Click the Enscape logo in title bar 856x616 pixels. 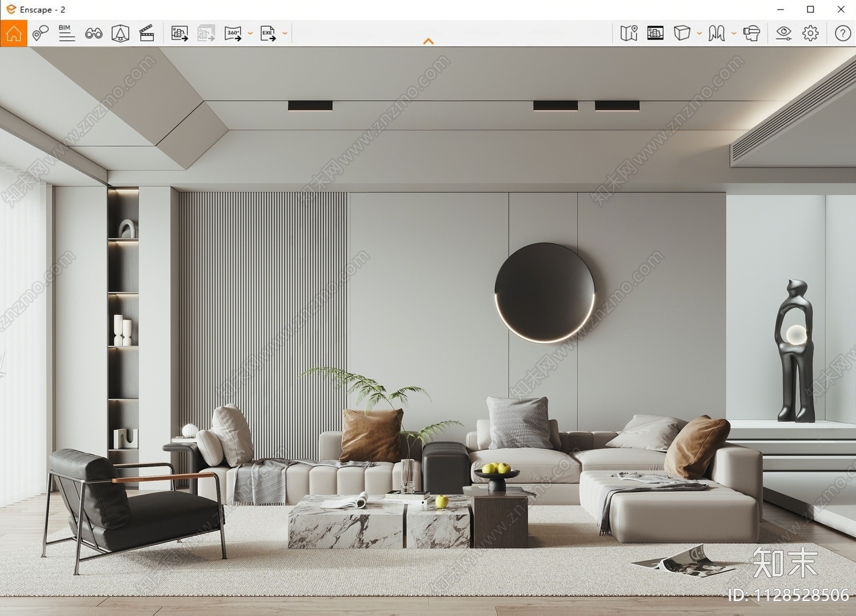(11, 9)
